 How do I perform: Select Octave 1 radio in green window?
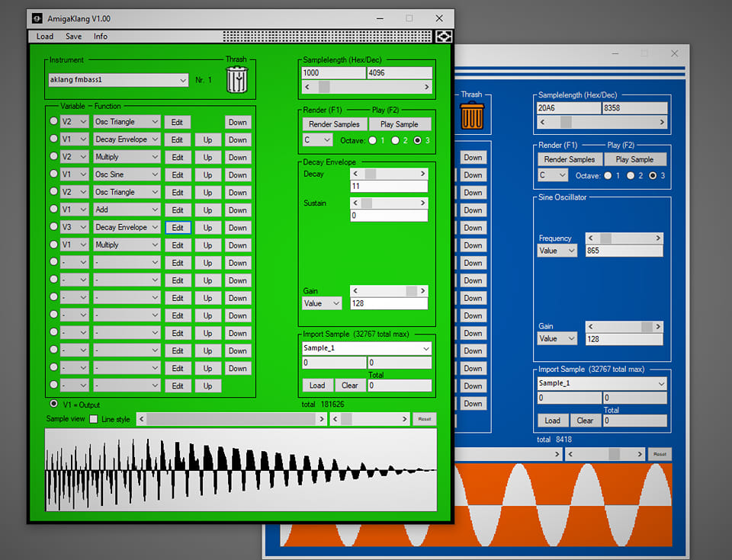373,140
